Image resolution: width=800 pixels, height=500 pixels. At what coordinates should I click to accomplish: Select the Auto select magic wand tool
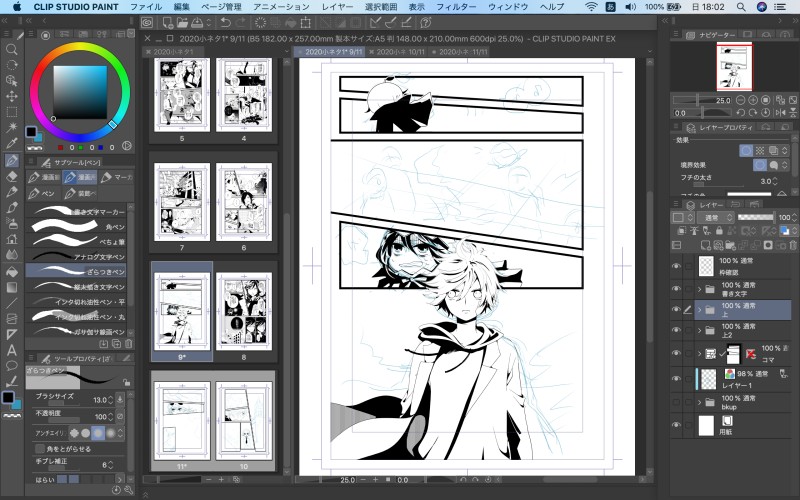tap(11, 128)
